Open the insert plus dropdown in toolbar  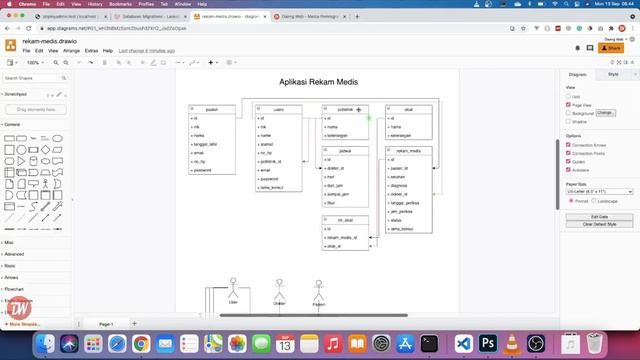pyautogui.click(x=213, y=63)
